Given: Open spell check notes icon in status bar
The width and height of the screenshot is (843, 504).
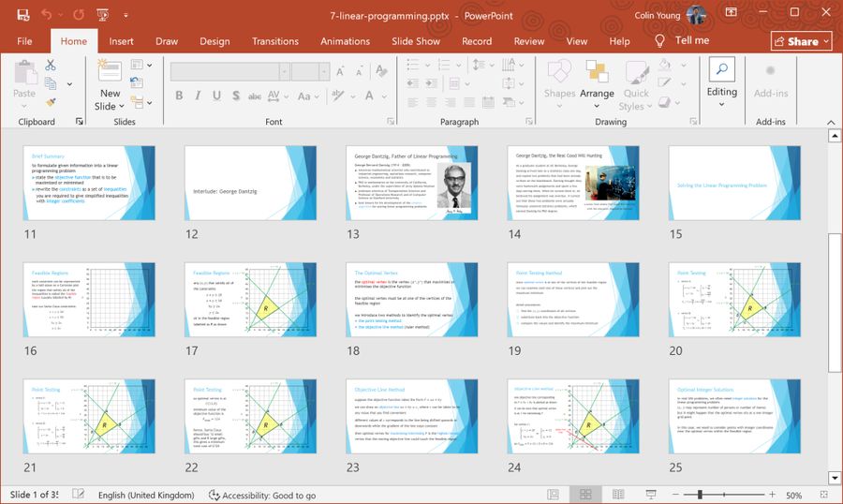Looking at the screenshot, I should [79, 495].
